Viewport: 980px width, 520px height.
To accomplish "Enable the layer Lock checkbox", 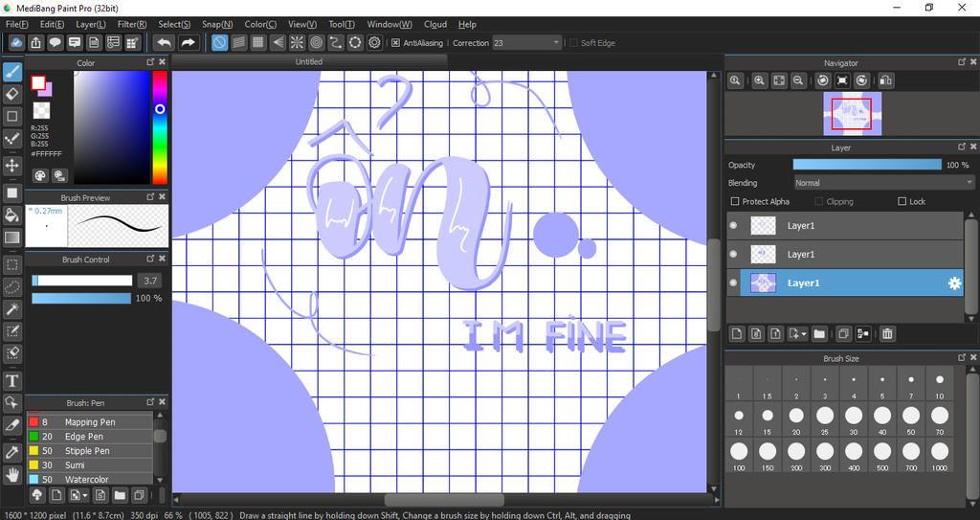I will pos(902,201).
